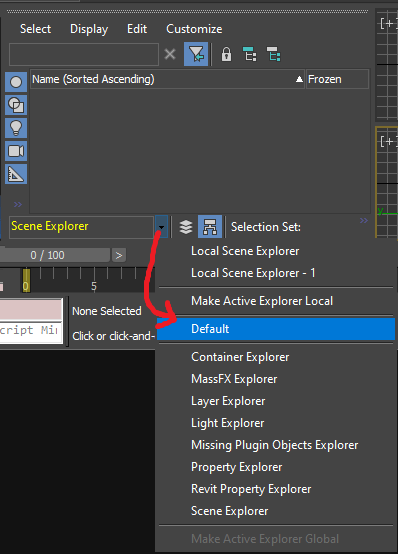
Task: Click the second hierarchy tree icon in the toolbar
Action: point(273,54)
